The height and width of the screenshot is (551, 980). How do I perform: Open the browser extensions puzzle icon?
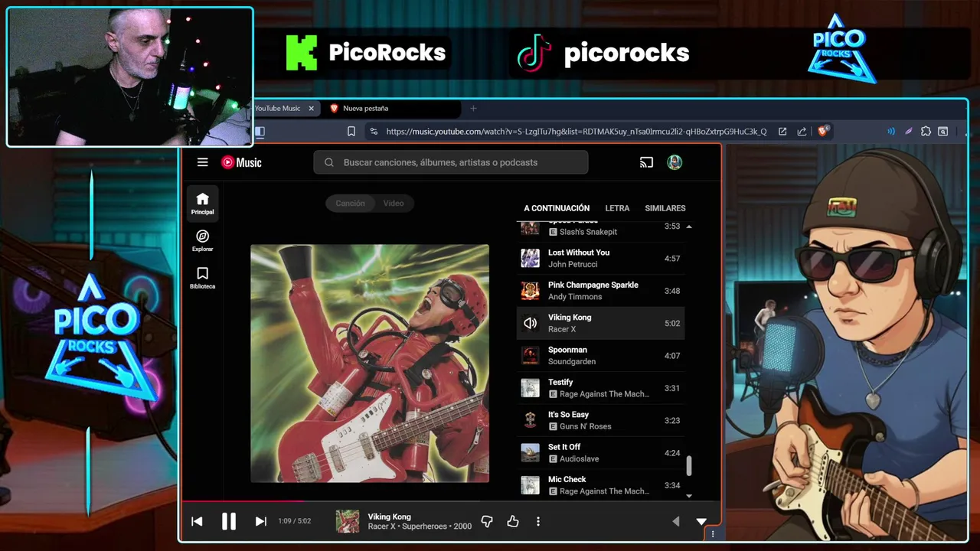926,132
